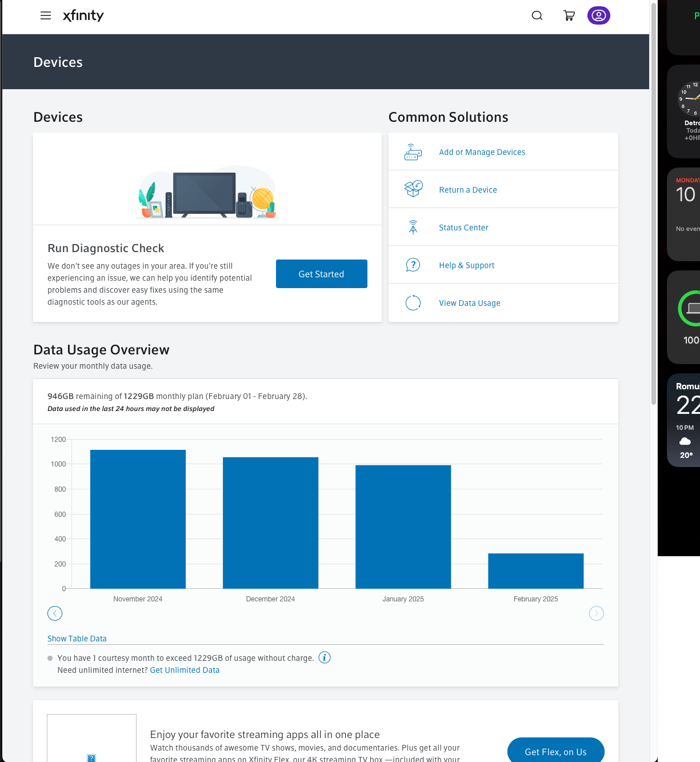Show earlier months with the left chart arrow
The height and width of the screenshot is (762, 700).
click(55, 613)
